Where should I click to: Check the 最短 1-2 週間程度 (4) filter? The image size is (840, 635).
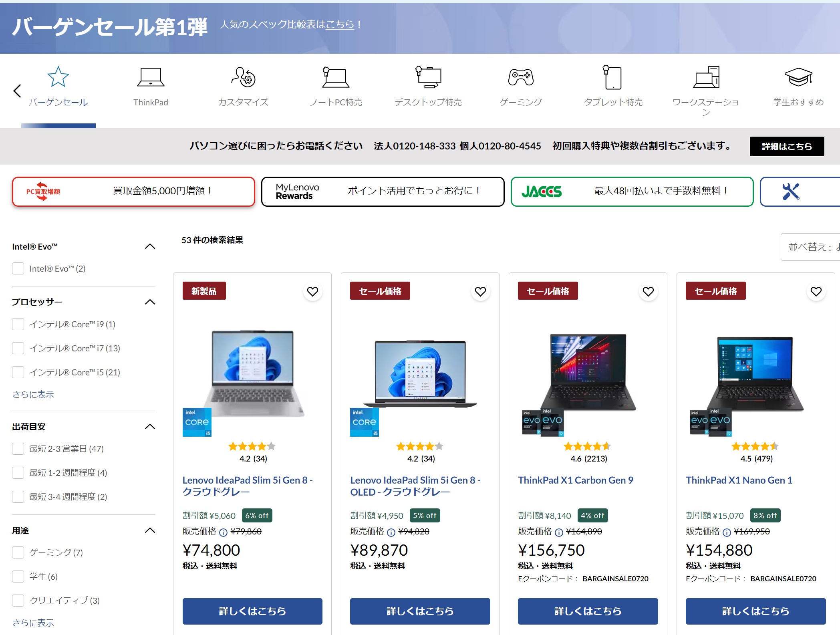18,473
